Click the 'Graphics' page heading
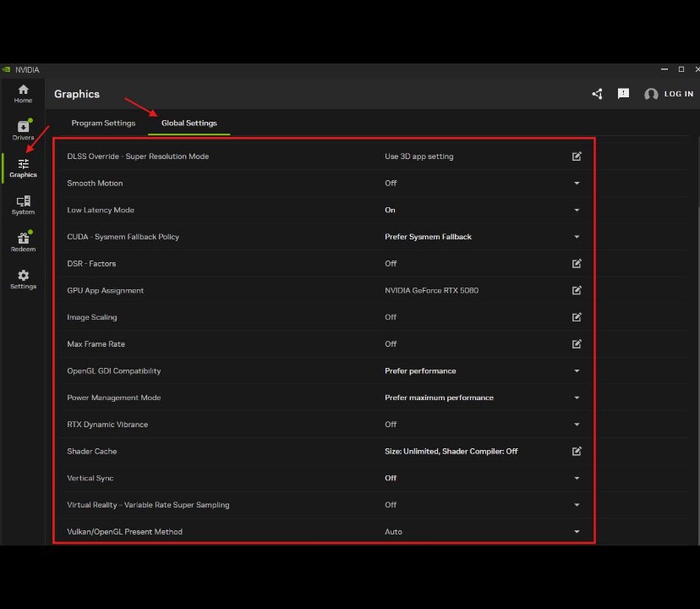 [77, 94]
